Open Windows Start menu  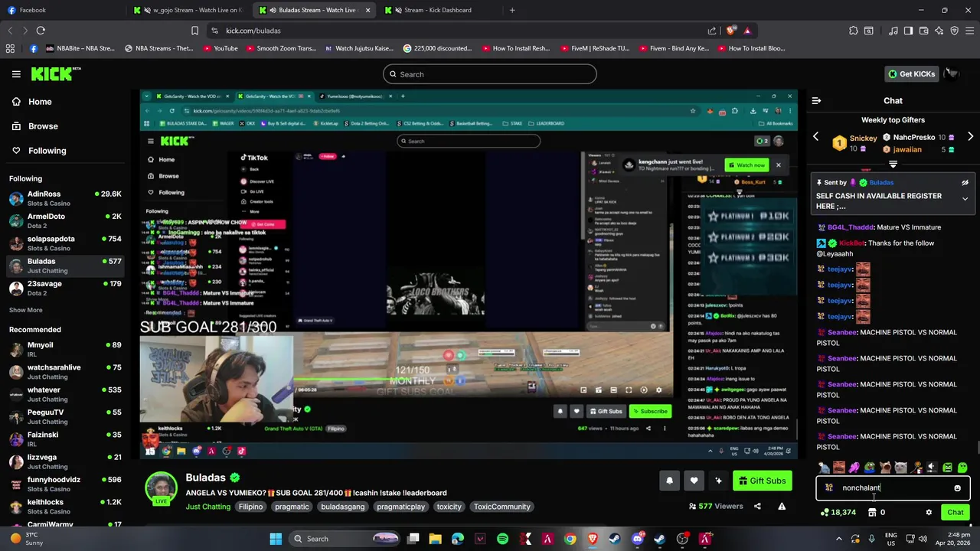(x=276, y=539)
